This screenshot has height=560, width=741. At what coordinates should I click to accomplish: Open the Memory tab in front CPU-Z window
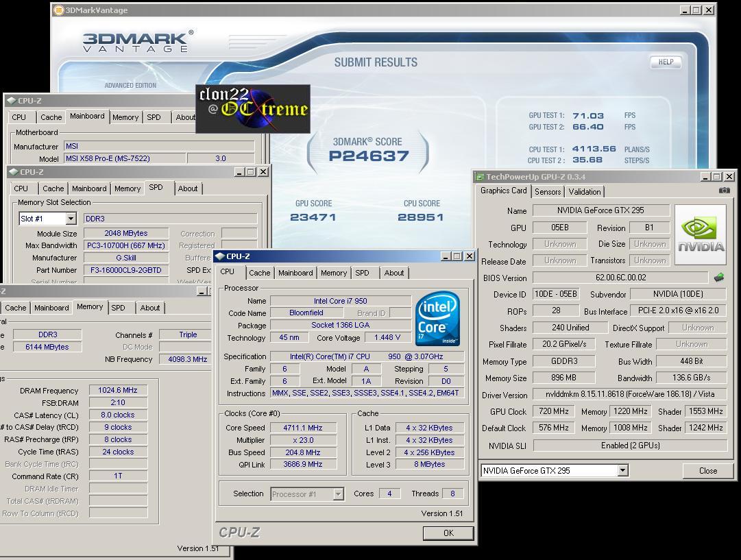[334, 273]
